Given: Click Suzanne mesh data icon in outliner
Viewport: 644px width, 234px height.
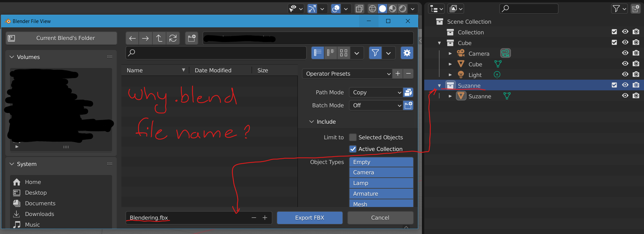Looking at the screenshot, I should click(x=507, y=96).
